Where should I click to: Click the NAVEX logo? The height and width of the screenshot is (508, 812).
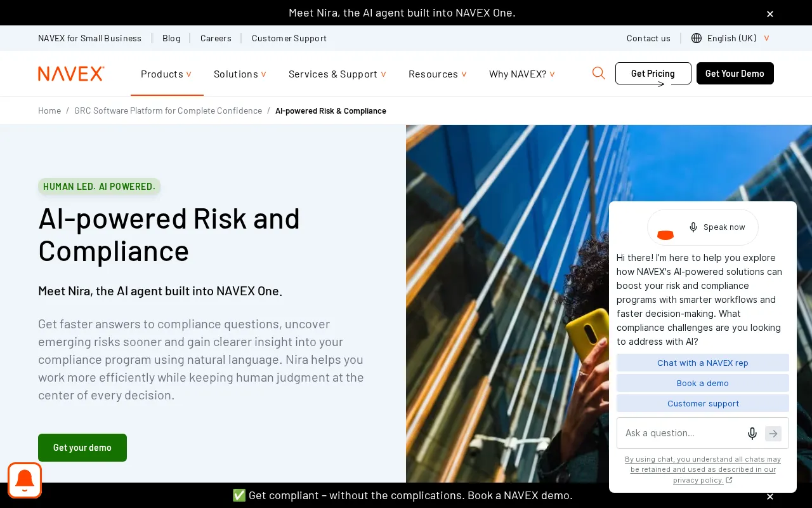click(x=71, y=74)
